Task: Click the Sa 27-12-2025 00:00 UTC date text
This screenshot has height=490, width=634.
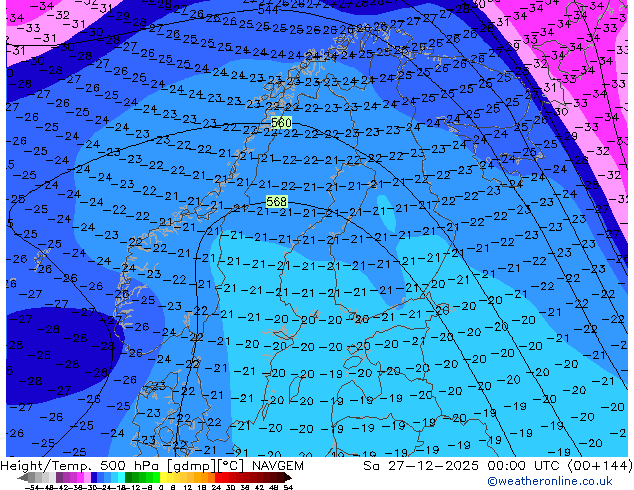Action: (463, 466)
